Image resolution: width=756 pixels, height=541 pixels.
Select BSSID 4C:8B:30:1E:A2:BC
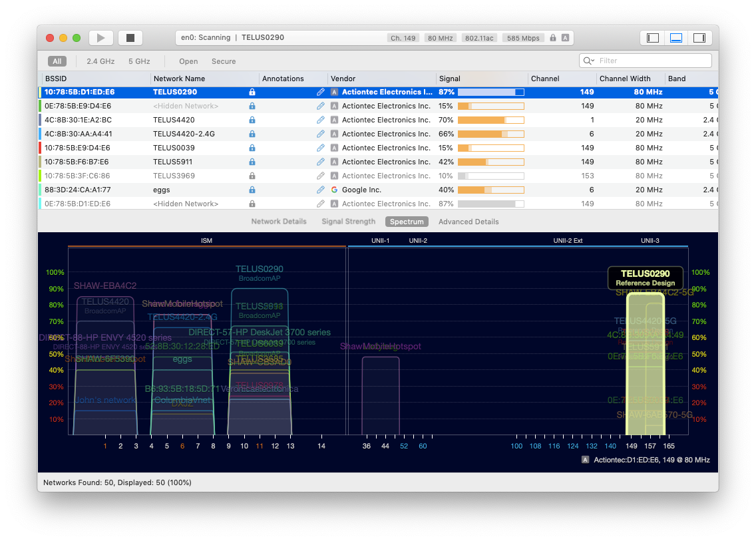click(78, 120)
